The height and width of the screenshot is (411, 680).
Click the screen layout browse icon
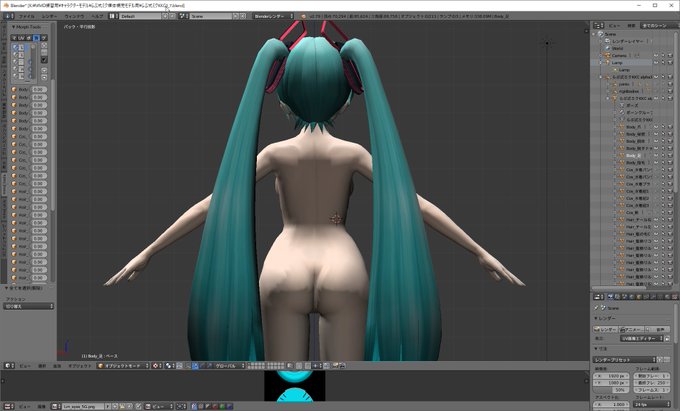(x=113, y=16)
